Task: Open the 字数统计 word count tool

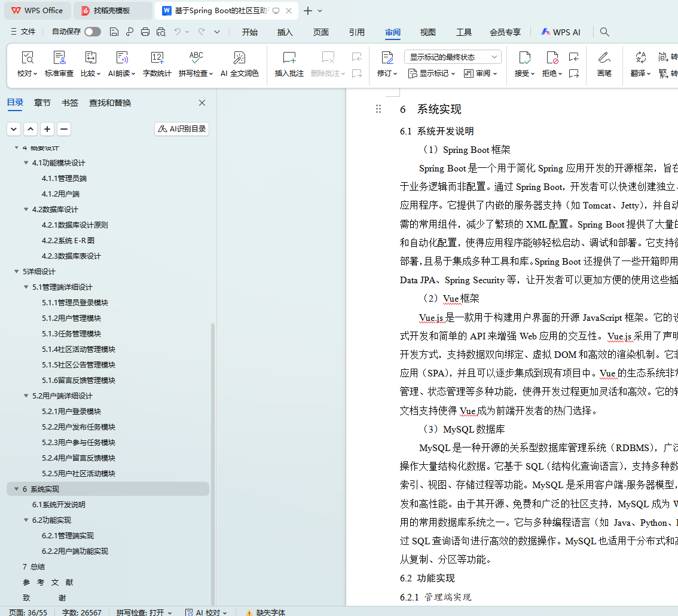Action: 157,58
